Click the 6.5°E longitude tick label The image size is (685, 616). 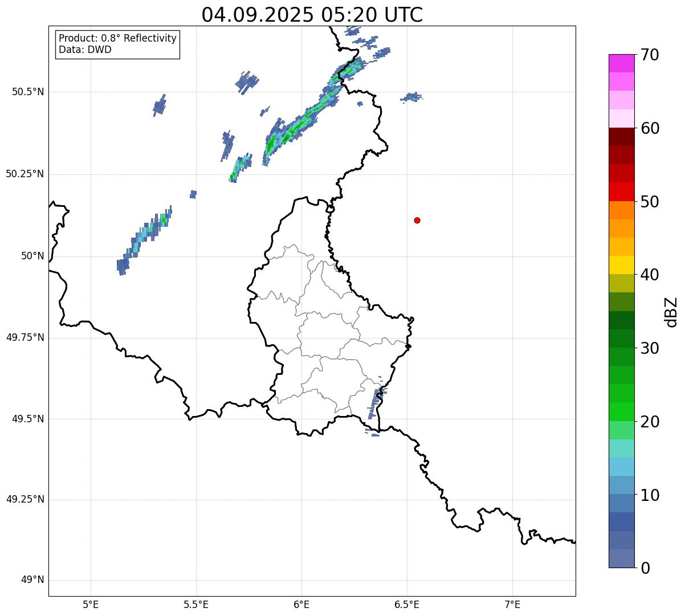tap(407, 604)
